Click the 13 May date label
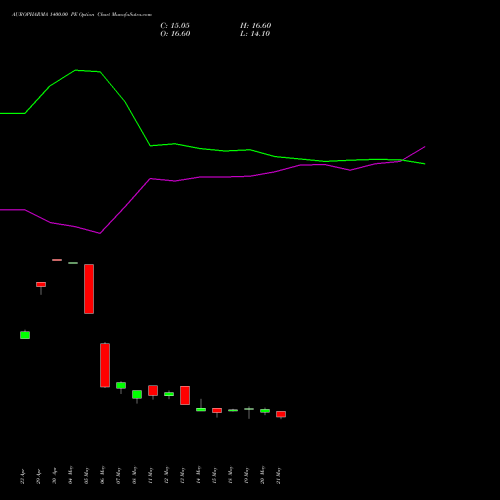500x500 pixels. [182, 475]
